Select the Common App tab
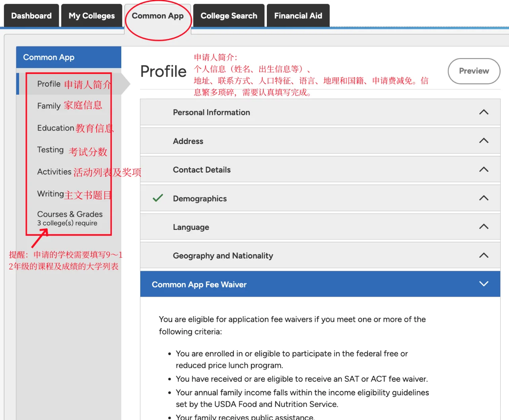 pyautogui.click(x=158, y=16)
